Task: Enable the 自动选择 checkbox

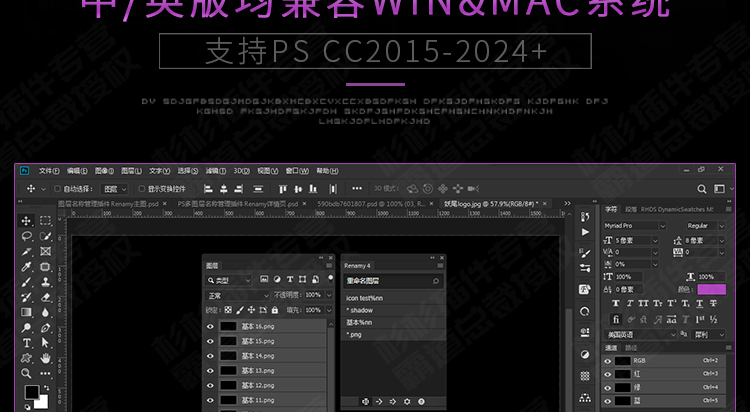Action: point(57,189)
